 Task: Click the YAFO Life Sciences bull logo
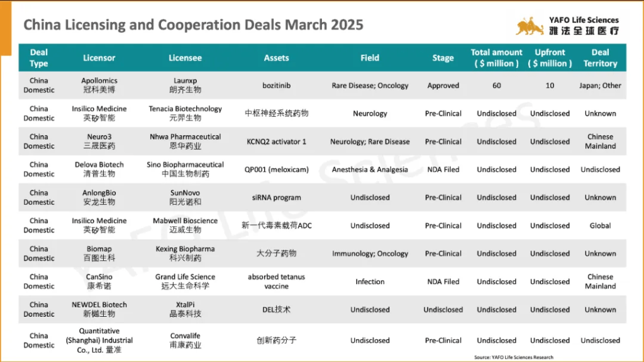tap(530, 26)
